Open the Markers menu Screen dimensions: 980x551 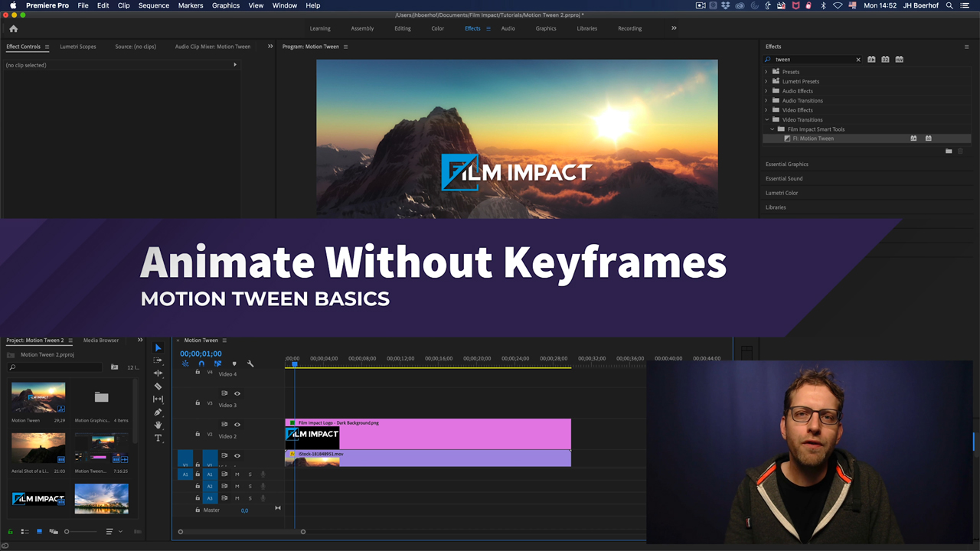[191, 5]
